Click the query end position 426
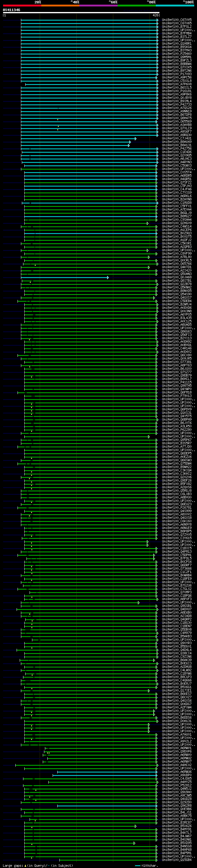197x868 pixels. 155,15
